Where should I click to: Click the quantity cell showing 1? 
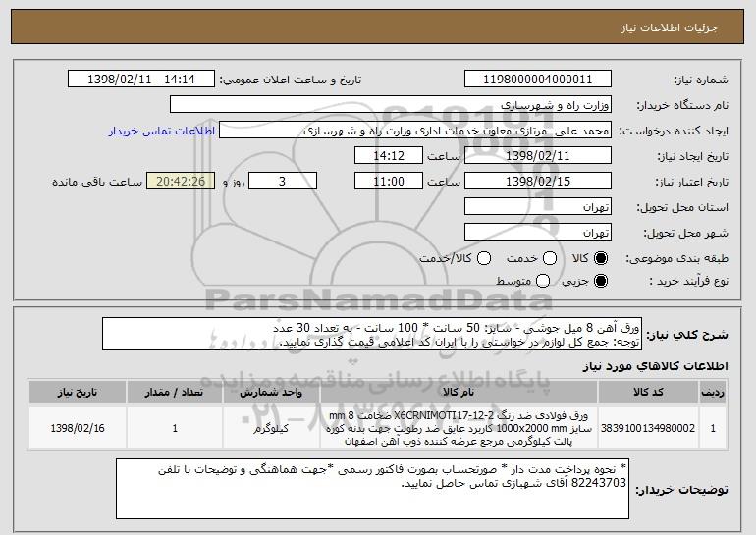click(x=175, y=428)
